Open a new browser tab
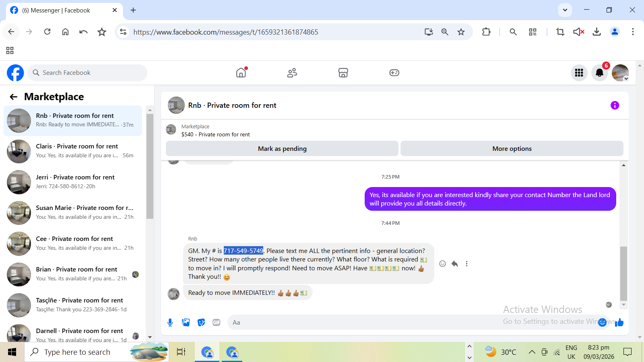This screenshot has height=362, width=644. (x=133, y=10)
